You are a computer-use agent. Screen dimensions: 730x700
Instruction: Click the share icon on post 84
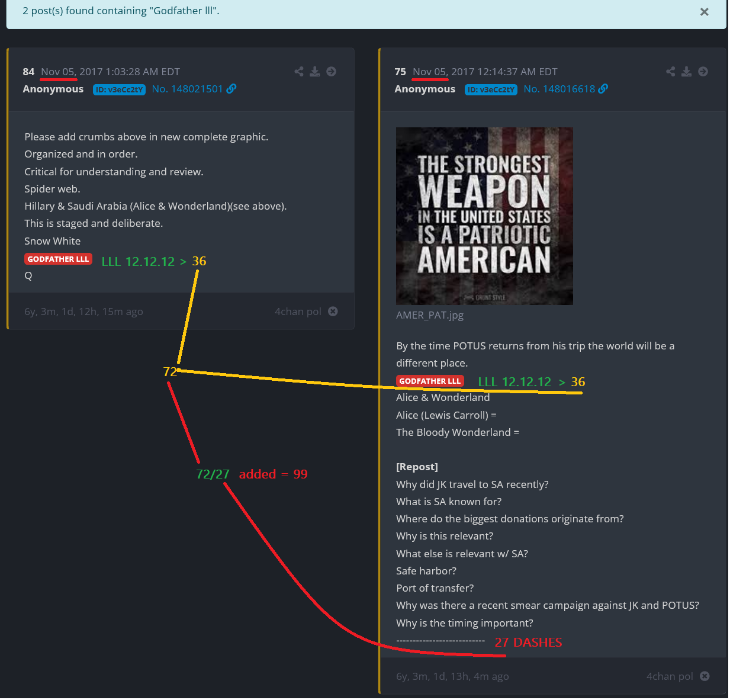point(299,72)
